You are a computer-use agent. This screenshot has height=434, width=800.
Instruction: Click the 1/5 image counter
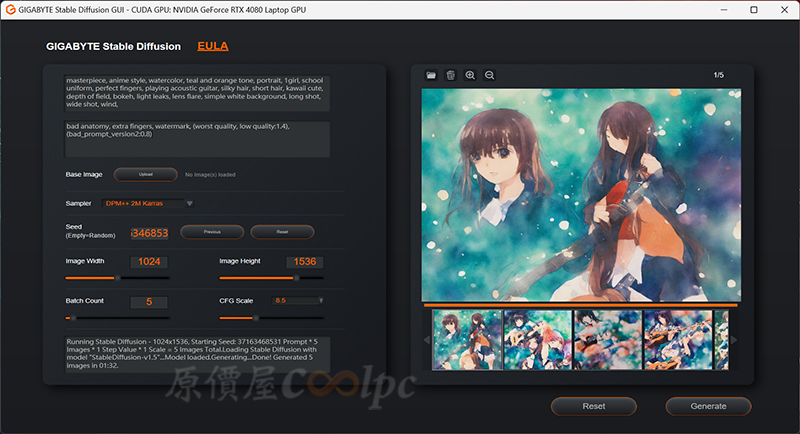click(x=718, y=75)
